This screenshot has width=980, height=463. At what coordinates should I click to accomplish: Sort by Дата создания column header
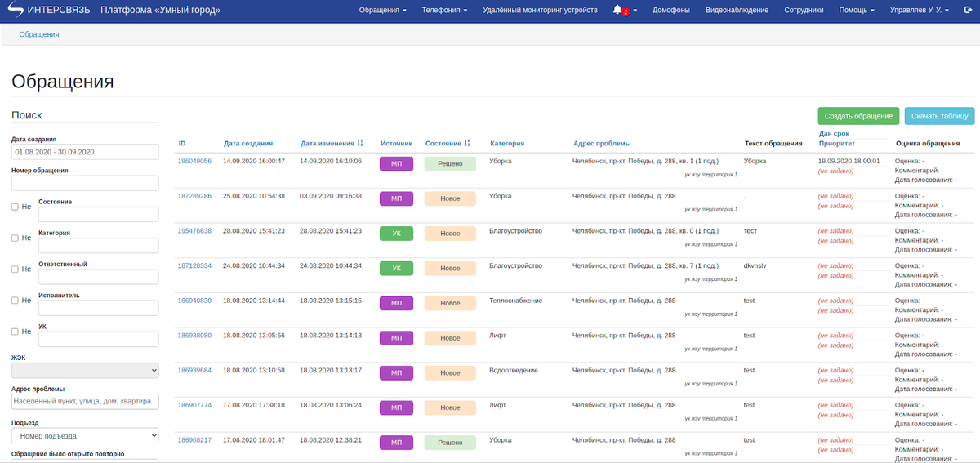tap(248, 144)
